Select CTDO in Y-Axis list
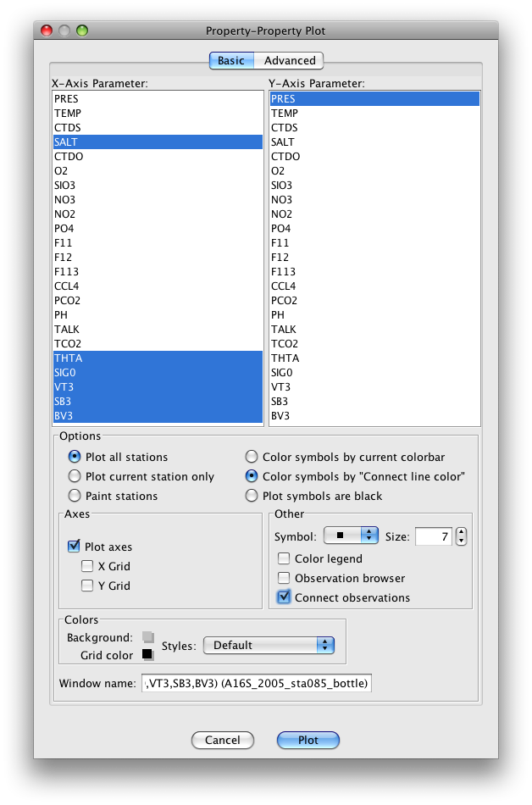Screen dimensions: 532x805 point(375,156)
